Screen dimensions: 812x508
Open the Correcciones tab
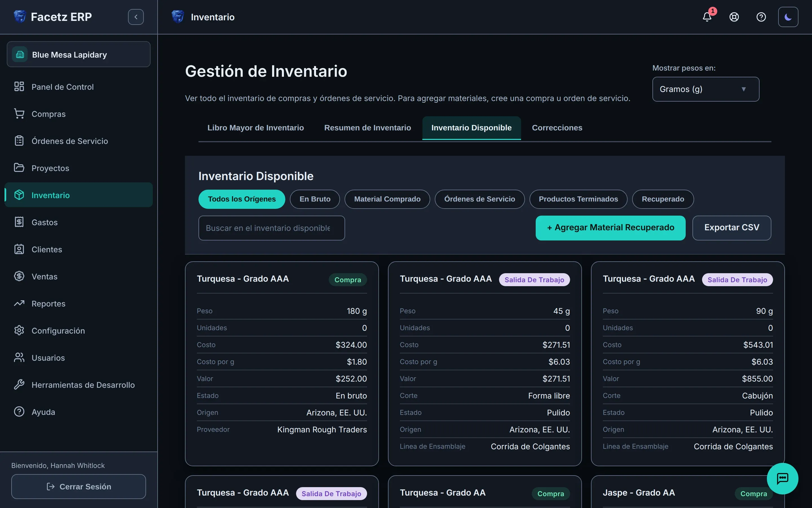pos(557,128)
